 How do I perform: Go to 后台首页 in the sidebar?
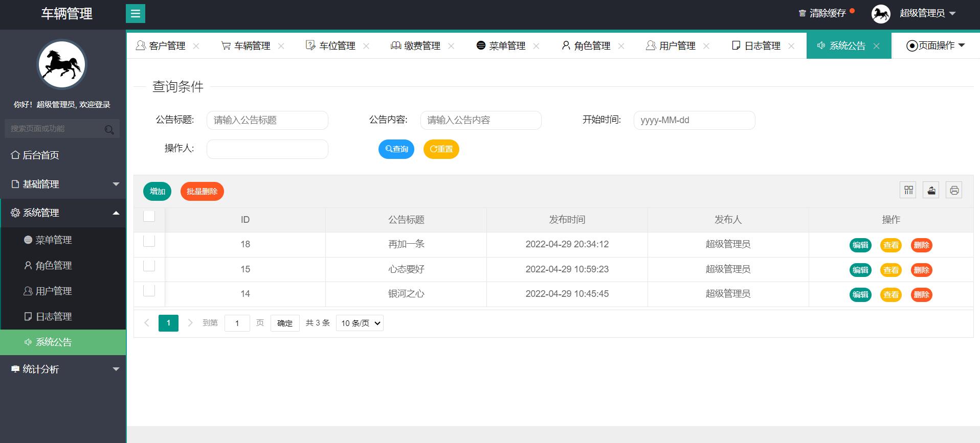click(x=63, y=155)
